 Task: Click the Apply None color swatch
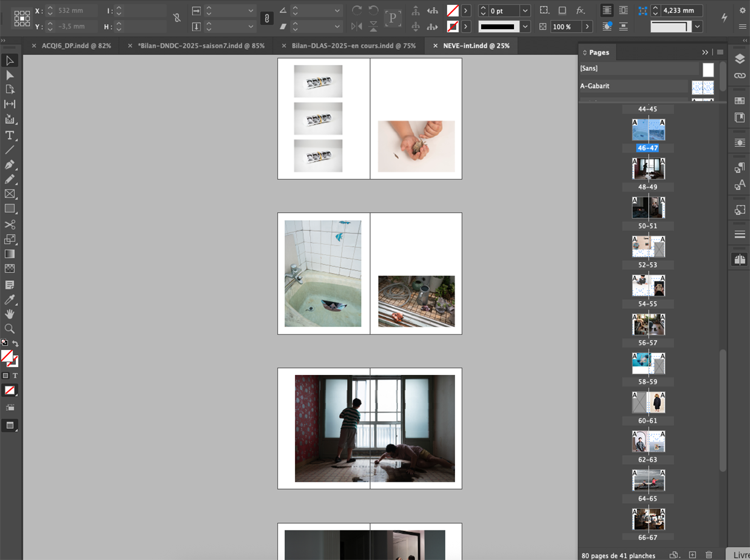point(10,390)
